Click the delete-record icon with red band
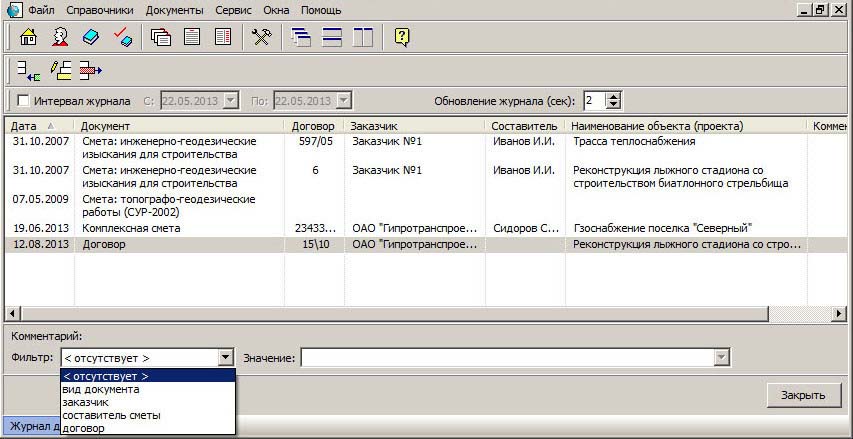The height and width of the screenshot is (439, 853). coord(91,70)
